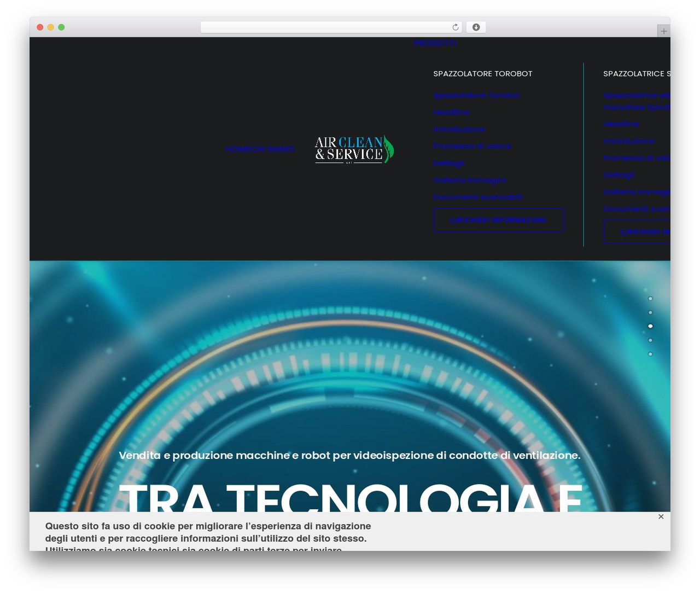Viewport: 700px width, 593px height.
Task: Dismiss the cookie notice with the X
Action: click(661, 516)
